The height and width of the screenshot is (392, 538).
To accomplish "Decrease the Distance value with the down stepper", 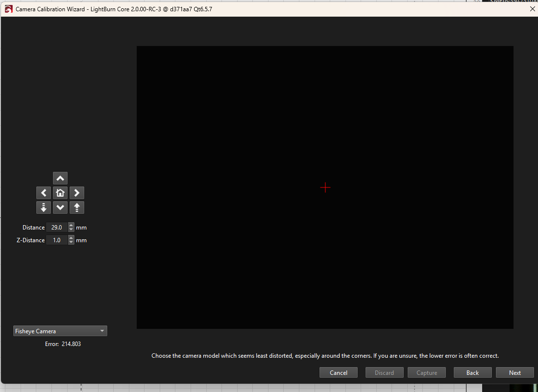I will [72, 230].
